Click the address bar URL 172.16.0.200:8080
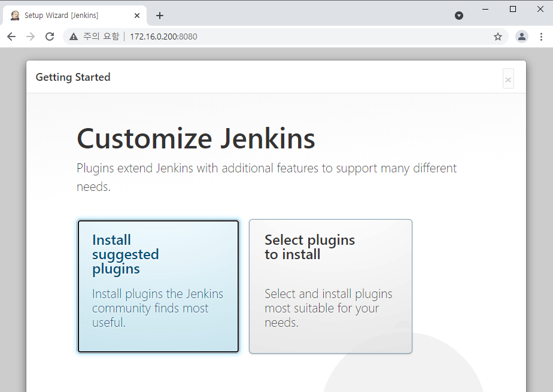Image resolution: width=553 pixels, height=392 pixels. coord(163,37)
